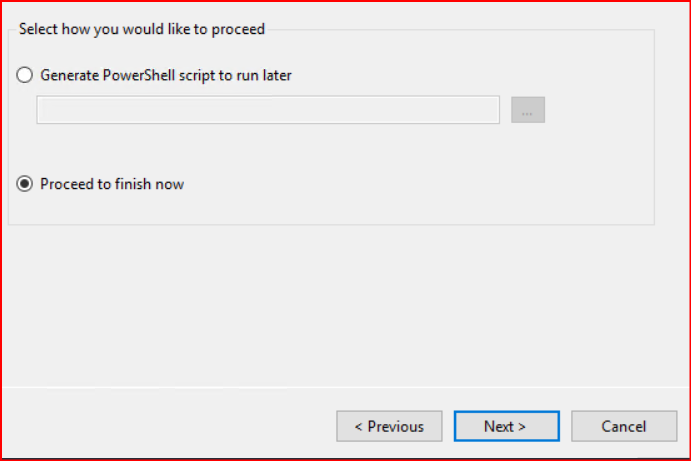Open the browse ellipsis button

point(527,110)
